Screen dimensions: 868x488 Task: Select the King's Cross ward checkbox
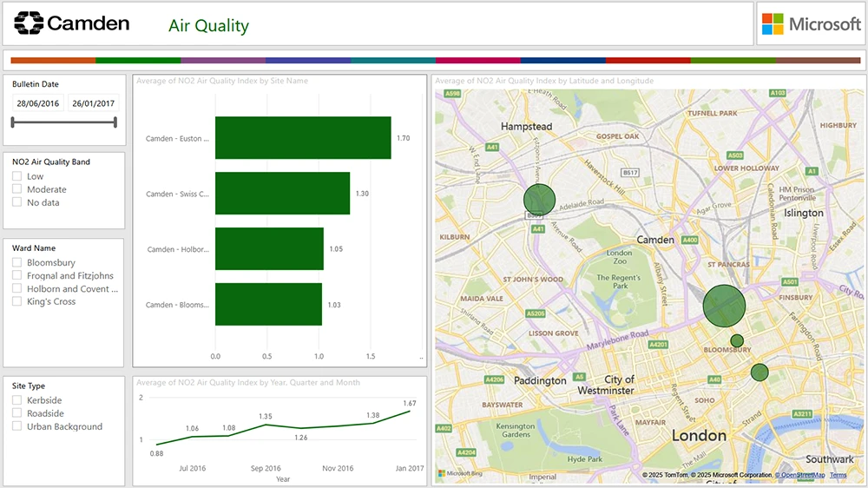[x=17, y=301]
